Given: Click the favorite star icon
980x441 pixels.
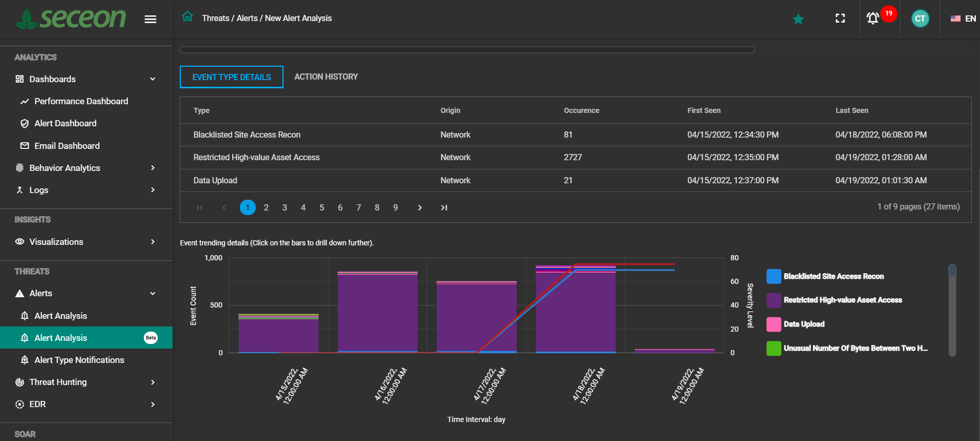Looking at the screenshot, I should click(798, 19).
